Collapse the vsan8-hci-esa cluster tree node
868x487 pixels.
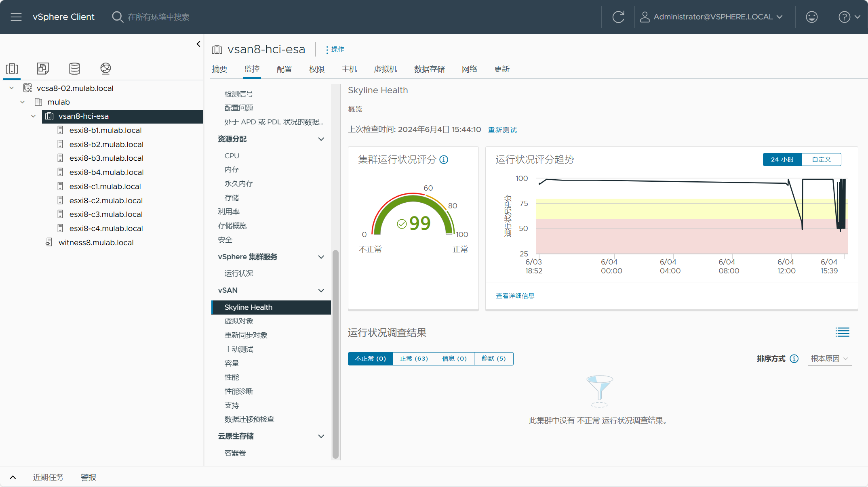tap(33, 116)
